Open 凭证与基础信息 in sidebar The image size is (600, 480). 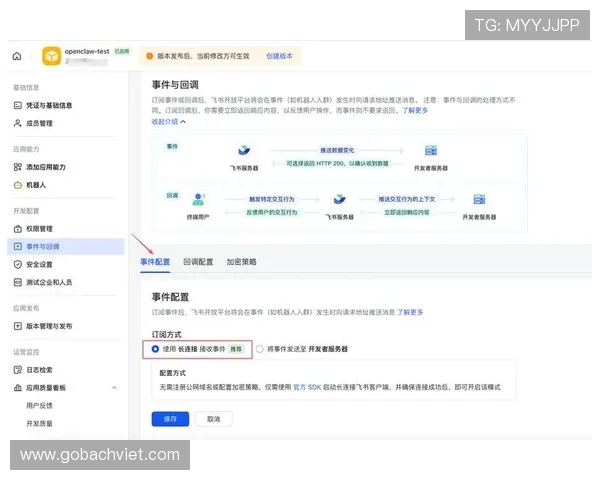(x=49, y=105)
